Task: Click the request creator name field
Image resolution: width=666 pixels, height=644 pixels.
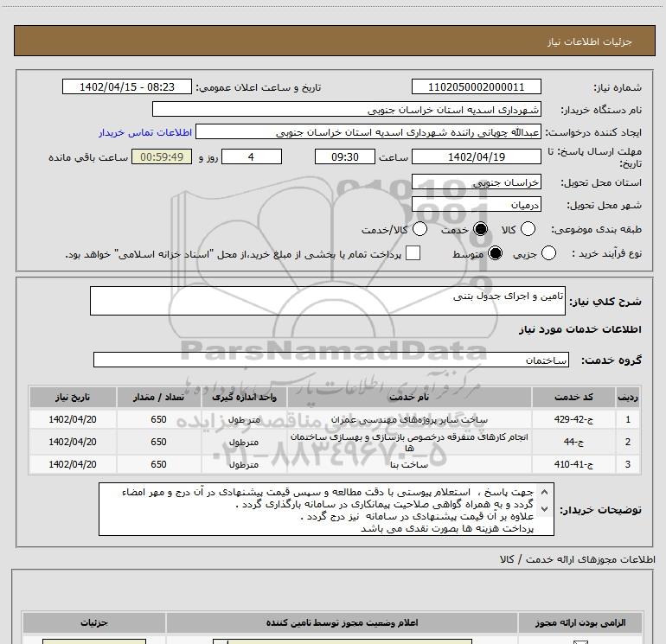Action: [x=368, y=132]
